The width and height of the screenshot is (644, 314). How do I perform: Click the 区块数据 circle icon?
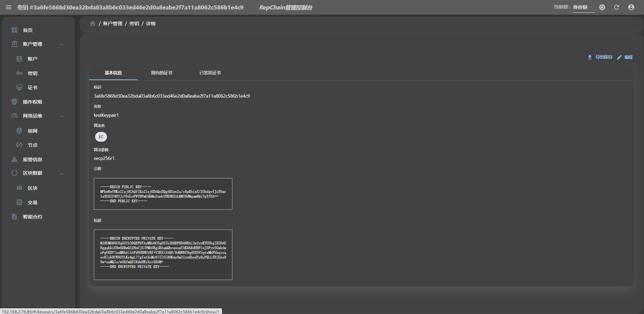[14, 173]
